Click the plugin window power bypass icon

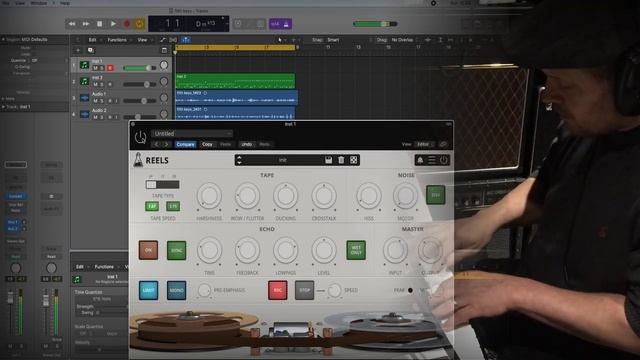click(140, 137)
